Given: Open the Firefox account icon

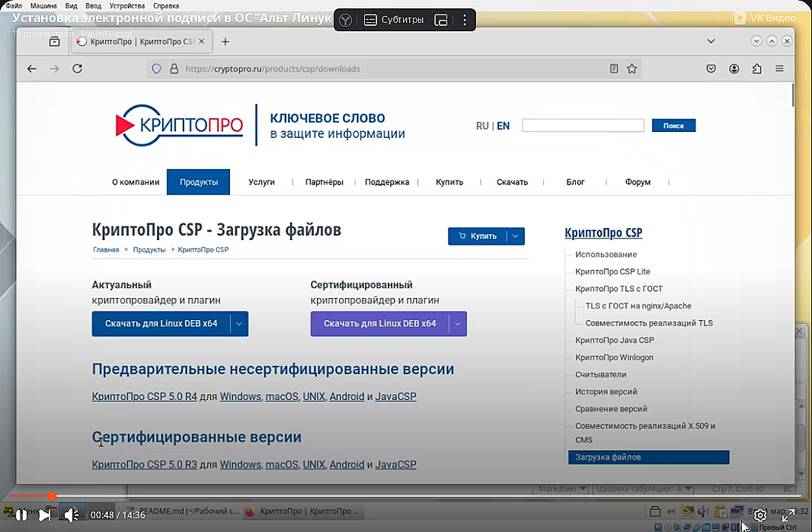Looking at the screenshot, I should (x=734, y=69).
